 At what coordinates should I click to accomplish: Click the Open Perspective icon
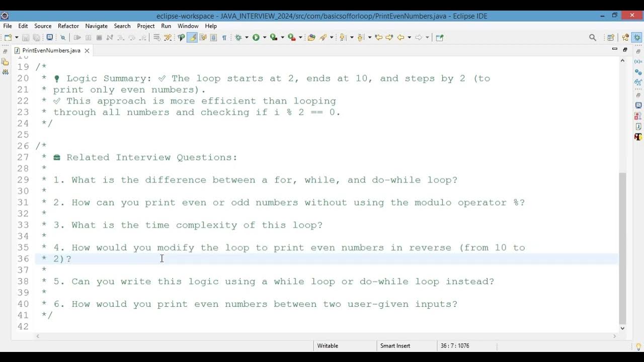tap(611, 37)
